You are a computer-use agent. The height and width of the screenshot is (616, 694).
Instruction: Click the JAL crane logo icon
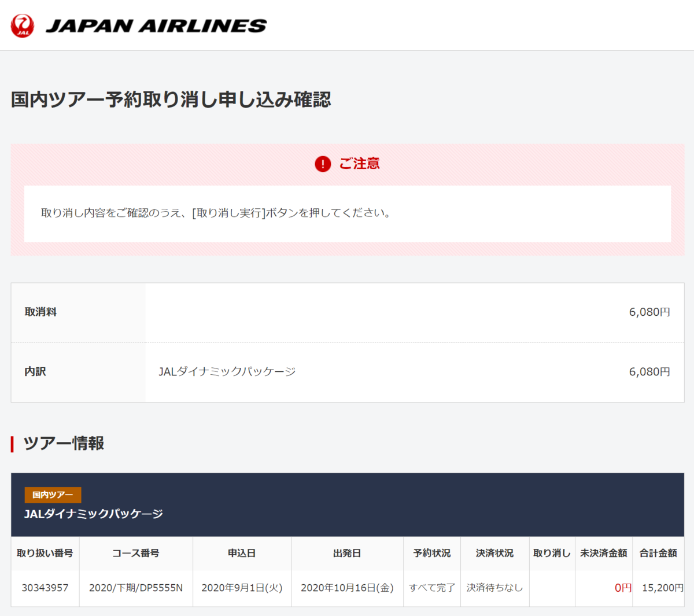click(23, 25)
